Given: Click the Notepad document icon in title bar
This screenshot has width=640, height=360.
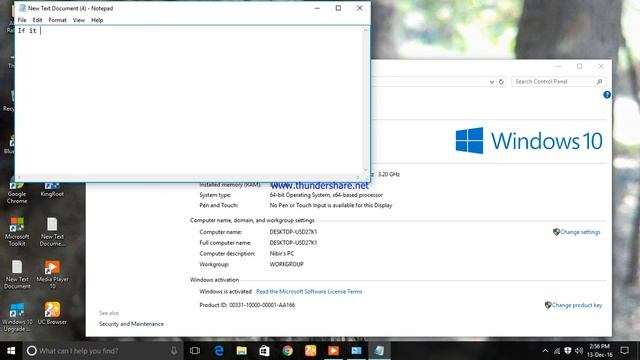Looking at the screenshot, I should pos(22,8).
